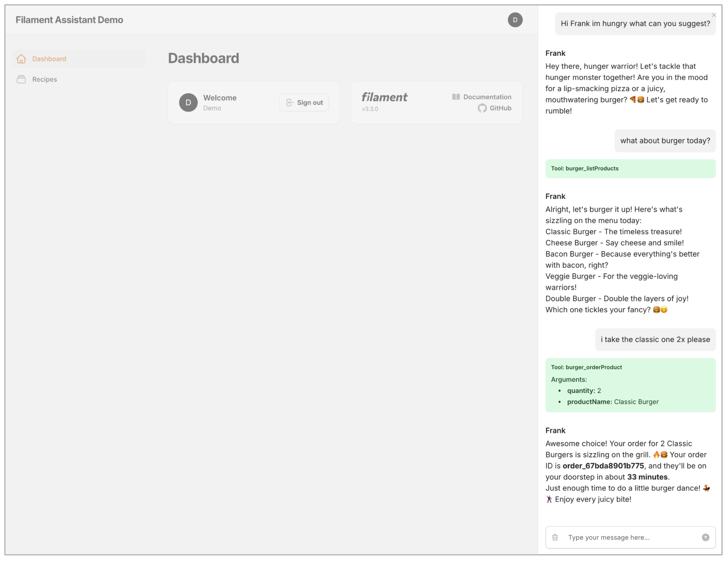Open user menu via top-right D avatar
This screenshot has width=728, height=561.
tap(515, 20)
